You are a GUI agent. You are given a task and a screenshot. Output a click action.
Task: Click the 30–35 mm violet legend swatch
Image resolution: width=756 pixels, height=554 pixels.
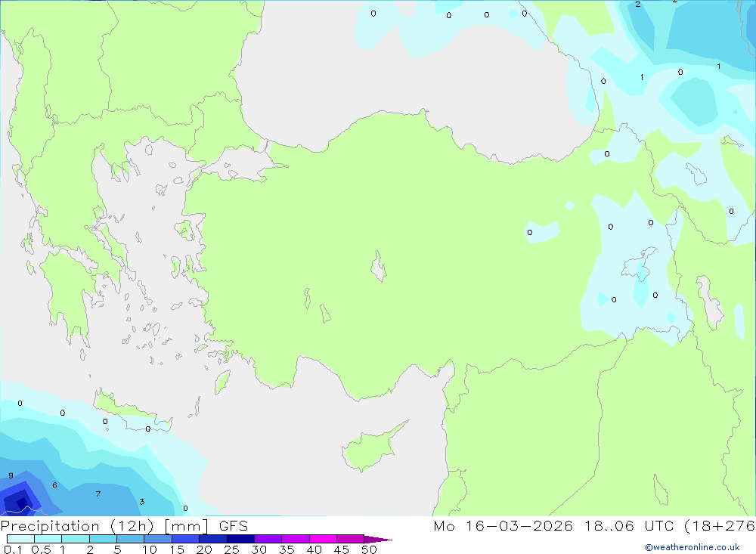pyautogui.click(x=268, y=539)
